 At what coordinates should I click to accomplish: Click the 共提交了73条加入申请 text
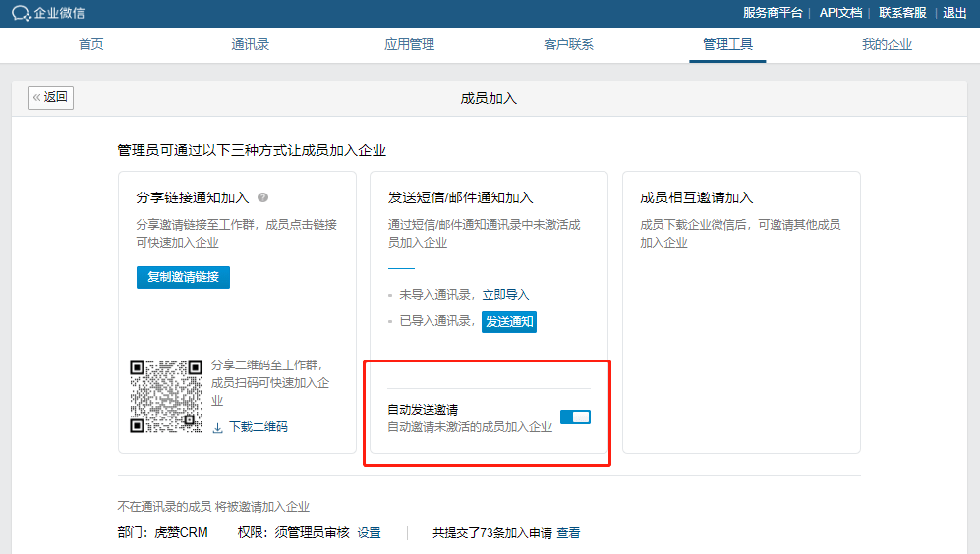click(492, 532)
